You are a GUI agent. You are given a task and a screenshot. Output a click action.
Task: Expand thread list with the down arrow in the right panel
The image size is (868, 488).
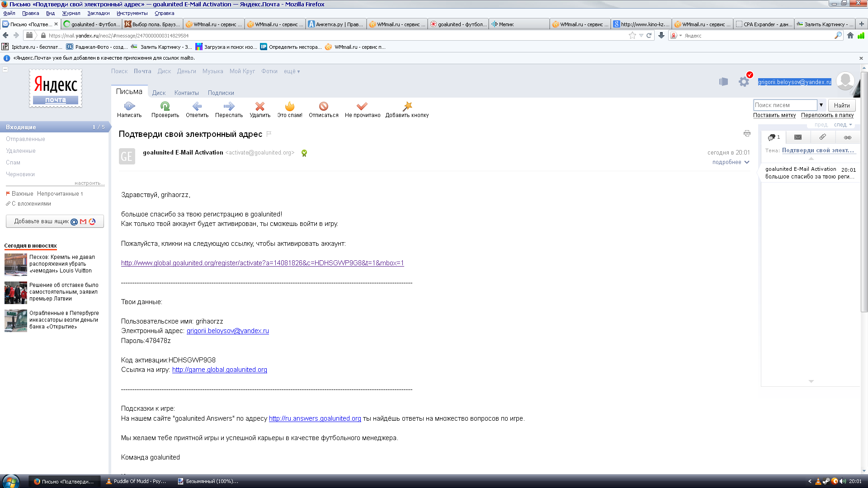[x=811, y=381]
